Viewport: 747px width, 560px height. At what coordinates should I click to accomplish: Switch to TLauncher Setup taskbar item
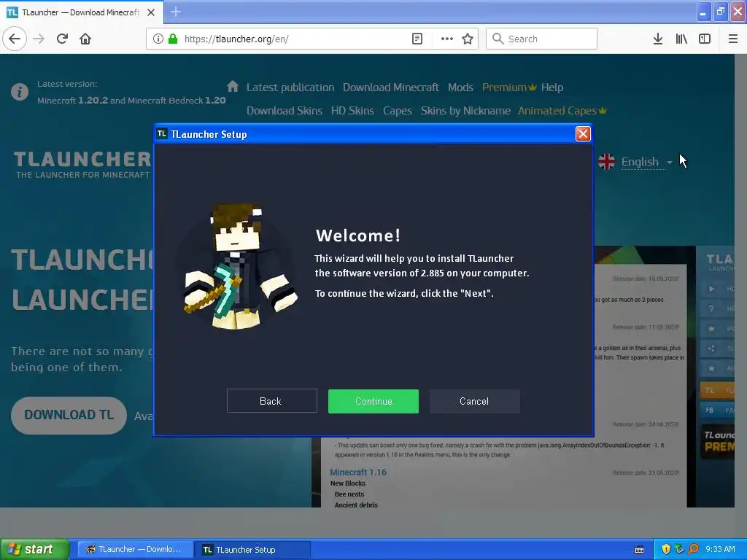pos(252,549)
